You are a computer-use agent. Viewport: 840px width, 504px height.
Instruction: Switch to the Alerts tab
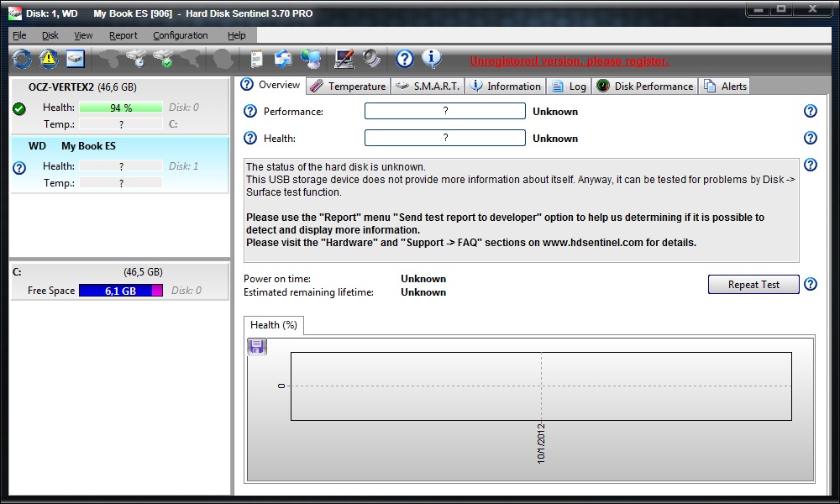click(x=726, y=87)
